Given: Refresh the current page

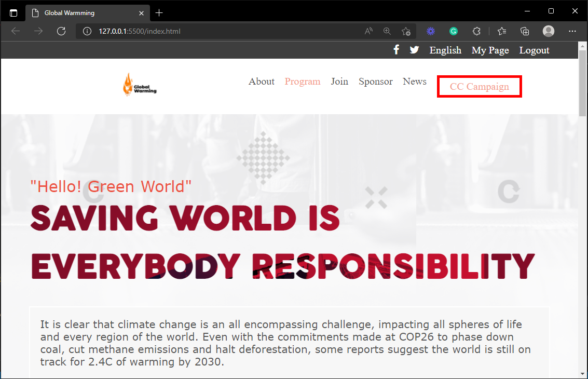Looking at the screenshot, I should click(61, 31).
